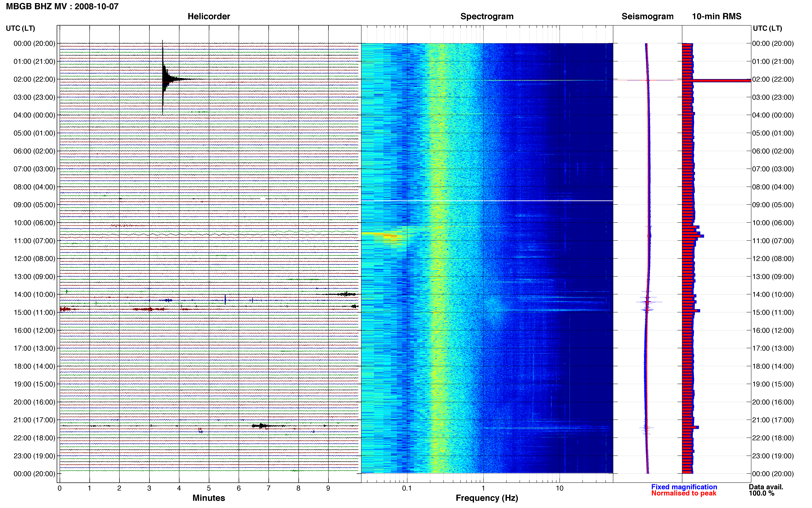The width and height of the screenshot is (812, 508).
Task: Click left-axis time label '01:00 (21:00)'
Action: pos(34,62)
